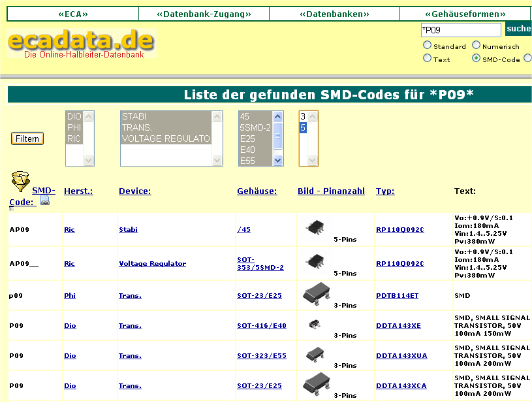The image size is (532, 403).
Task: Select STABI in device list
Action: pos(166,116)
